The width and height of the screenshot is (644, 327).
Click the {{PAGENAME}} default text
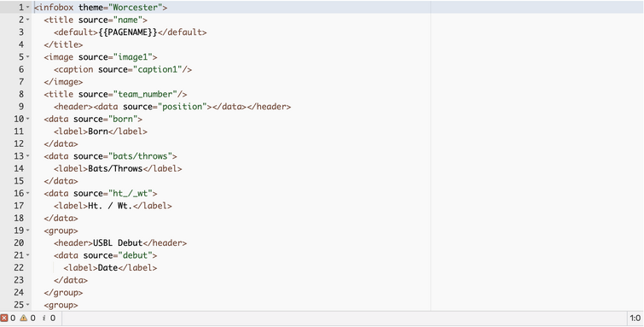[128, 32]
